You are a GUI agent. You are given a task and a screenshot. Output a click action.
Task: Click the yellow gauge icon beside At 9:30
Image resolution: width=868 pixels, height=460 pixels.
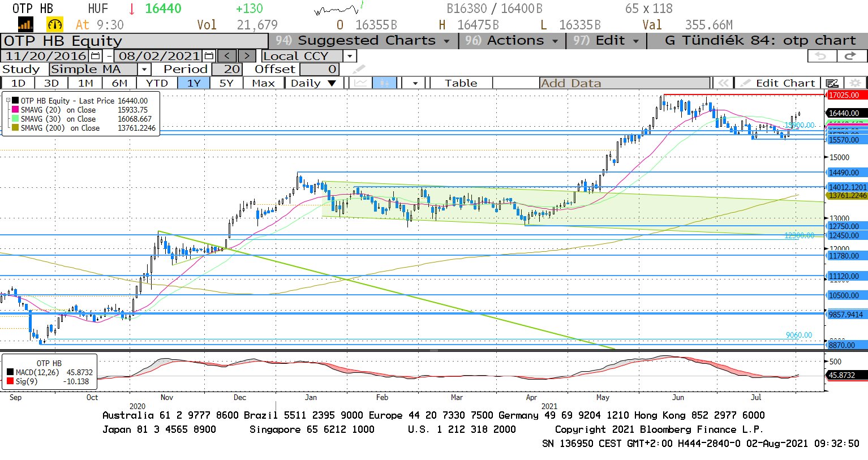click(55, 24)
